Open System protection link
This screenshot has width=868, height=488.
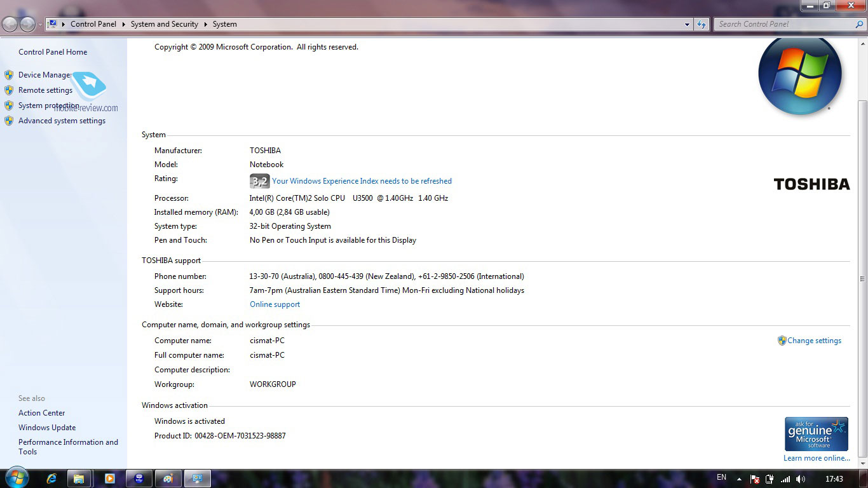point(49,105)
